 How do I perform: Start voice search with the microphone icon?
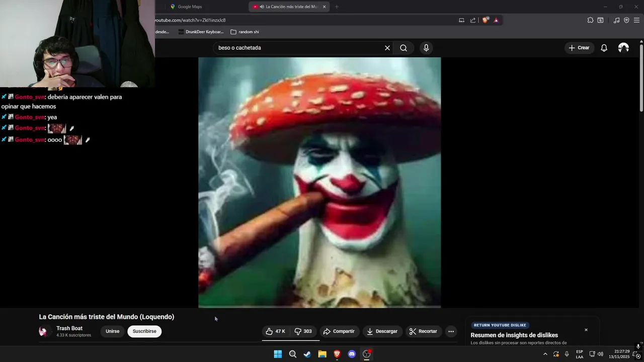[x=426, y=48]
